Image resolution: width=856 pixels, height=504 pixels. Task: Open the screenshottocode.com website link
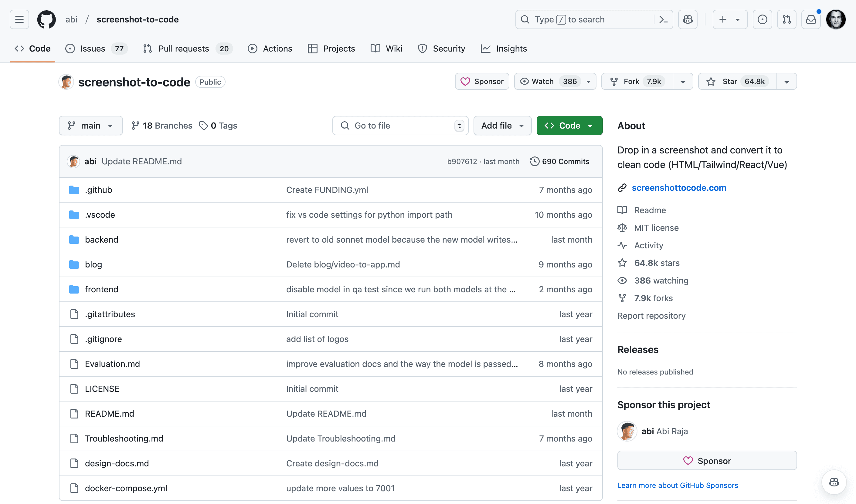(679, 188)
